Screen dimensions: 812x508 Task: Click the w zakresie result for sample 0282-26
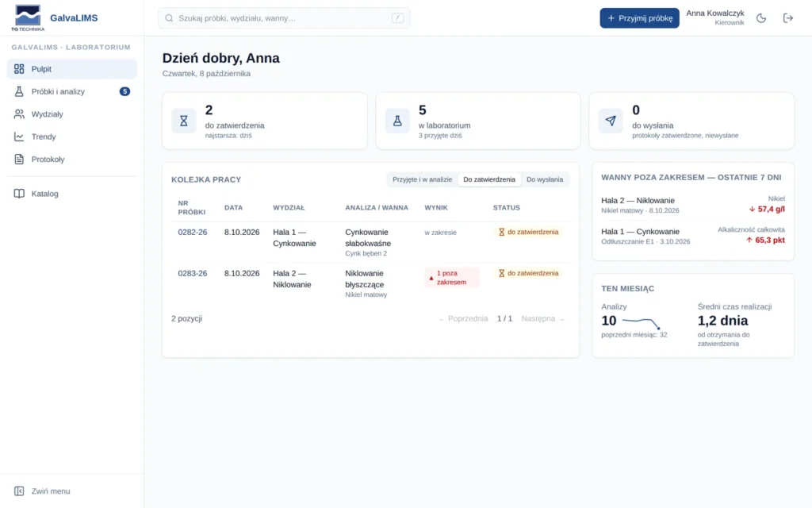441,233
